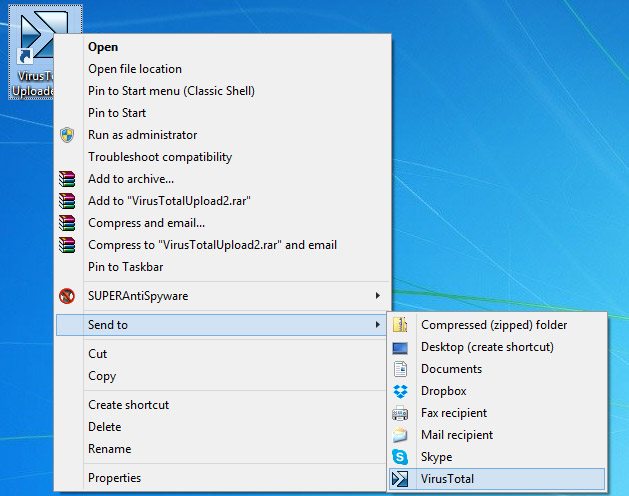The image size is (629, 496).
Task: Send to Dropbox
Action: [497, 391]
